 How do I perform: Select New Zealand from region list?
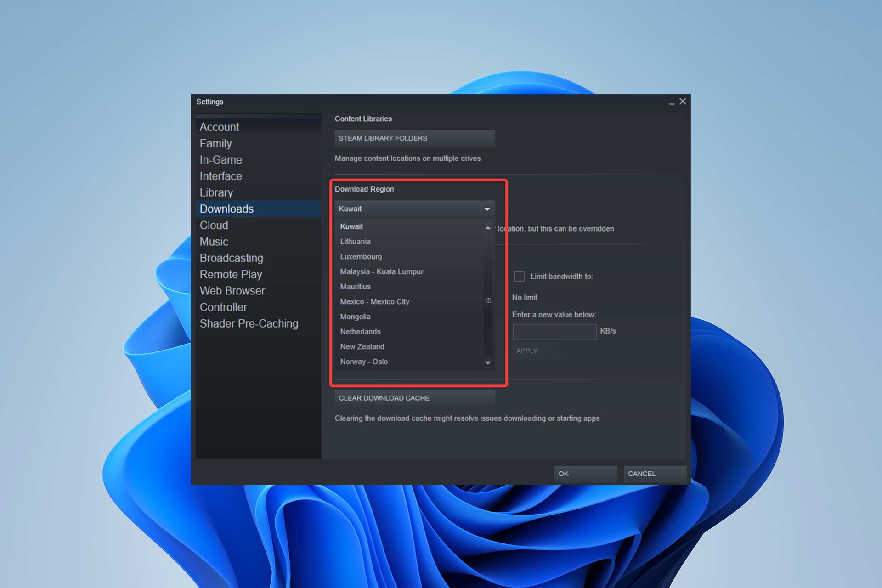(x=363, y=346)
